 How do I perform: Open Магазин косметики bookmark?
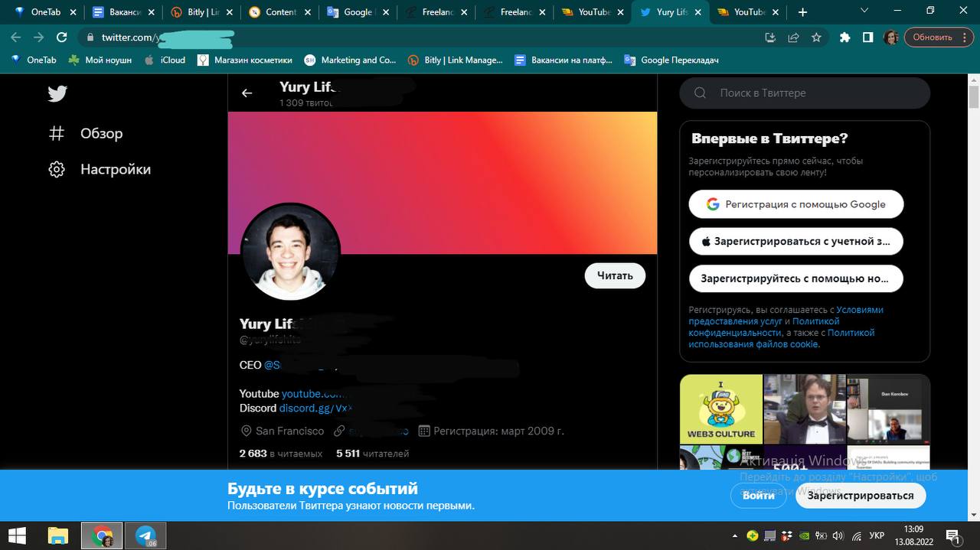click(245, 60)
